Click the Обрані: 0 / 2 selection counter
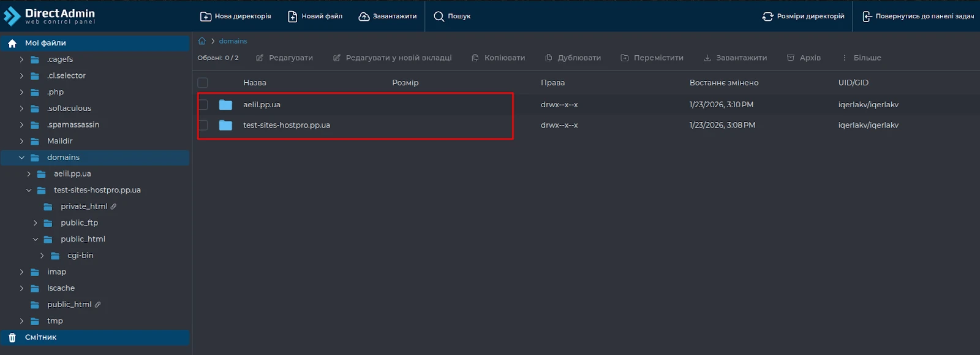Screen dimensions: 980x355 tap(218, 58)
